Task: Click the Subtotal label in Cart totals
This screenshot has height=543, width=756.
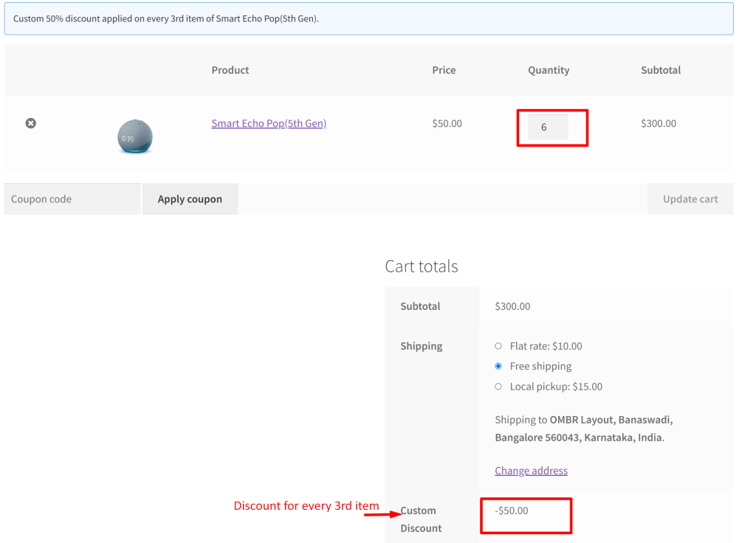Action: coord(420,306)
